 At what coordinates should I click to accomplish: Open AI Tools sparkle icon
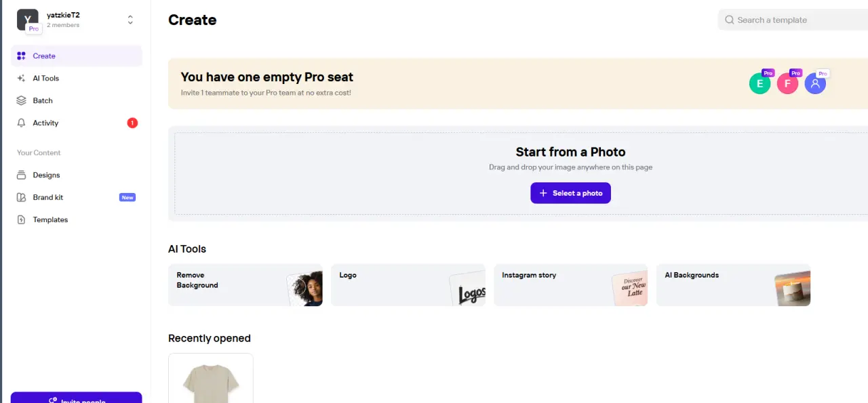pos(21,79)
